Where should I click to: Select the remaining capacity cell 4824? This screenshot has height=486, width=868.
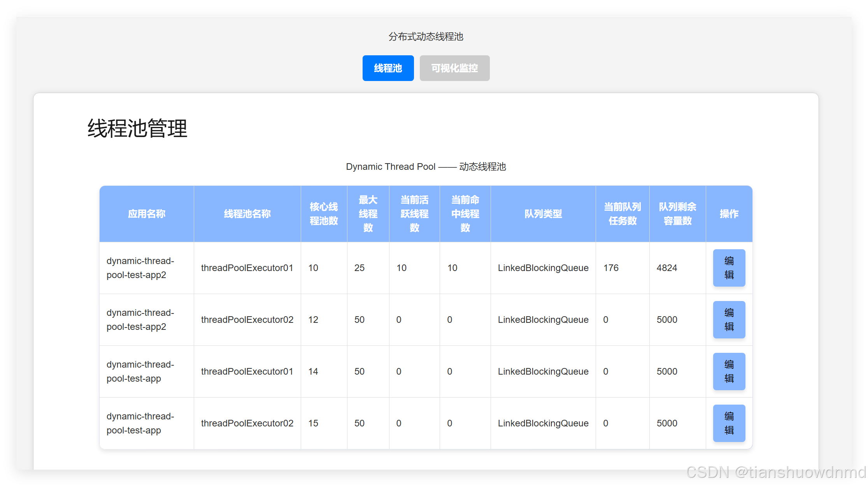pos(667,268)
